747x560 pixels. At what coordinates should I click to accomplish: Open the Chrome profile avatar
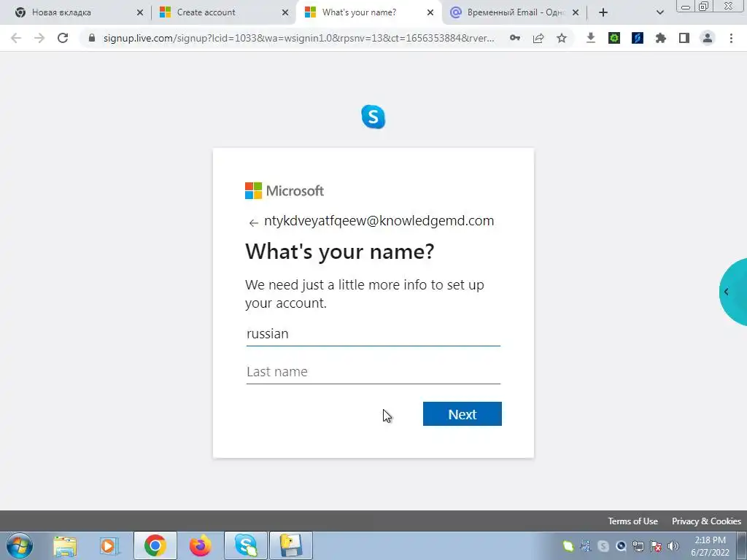coord(708,38)
